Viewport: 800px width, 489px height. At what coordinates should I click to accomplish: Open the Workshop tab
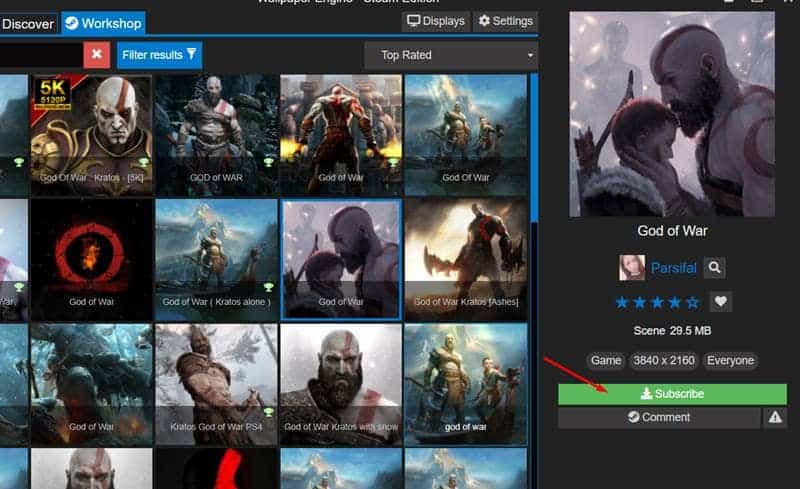pyautogui.click(x=104, y=23)
